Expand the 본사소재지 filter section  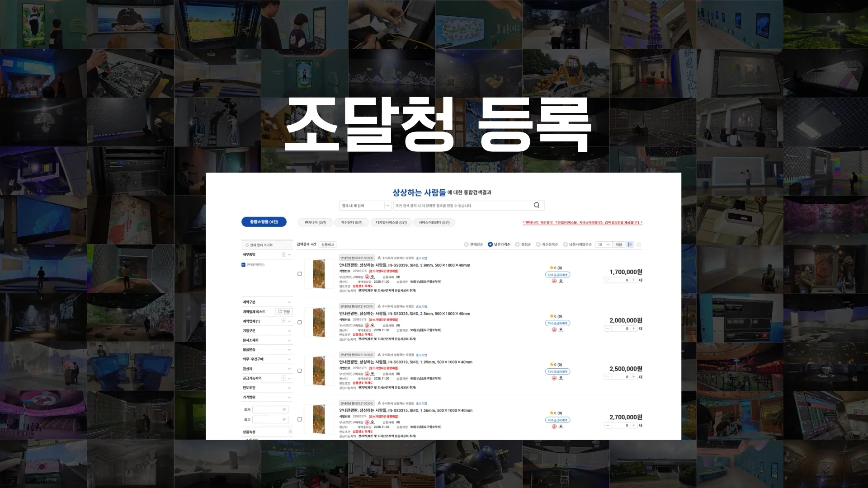point(267,340)
